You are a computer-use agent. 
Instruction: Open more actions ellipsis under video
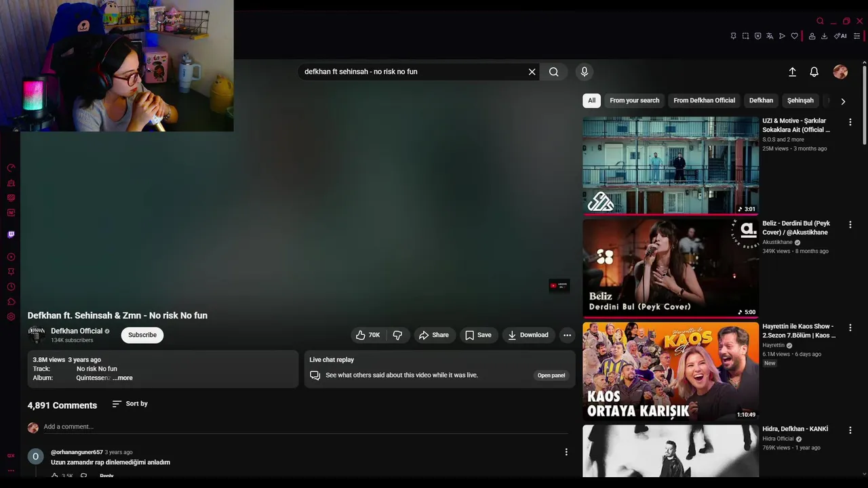pyautogui.click(x=567, y=335)
